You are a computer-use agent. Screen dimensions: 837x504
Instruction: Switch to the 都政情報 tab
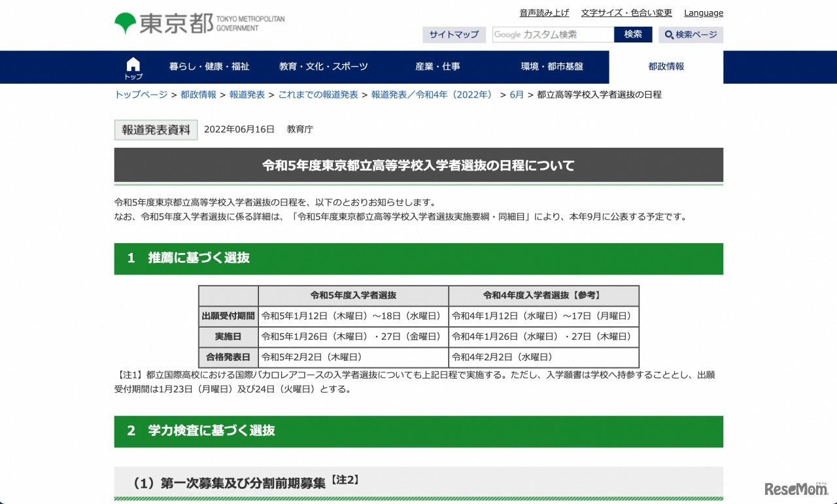point(666,67)
